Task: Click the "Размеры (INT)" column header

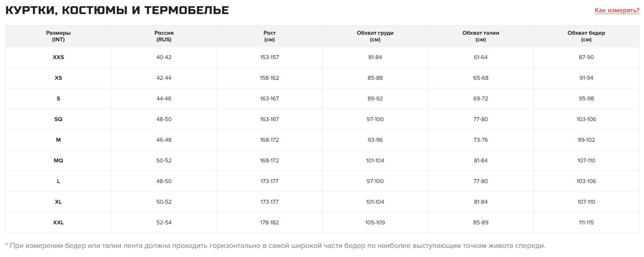Action: pos(58,36)
